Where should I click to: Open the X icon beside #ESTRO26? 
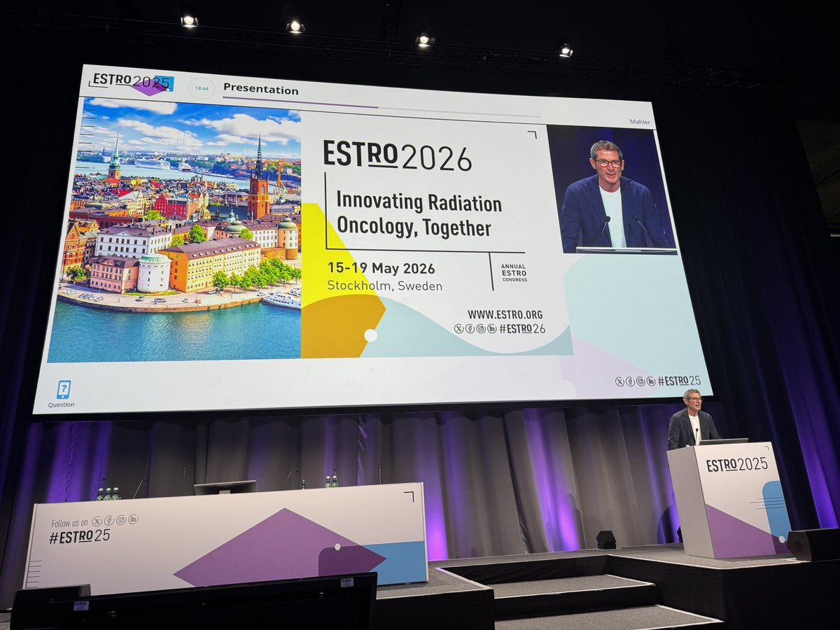click(459, 328)
